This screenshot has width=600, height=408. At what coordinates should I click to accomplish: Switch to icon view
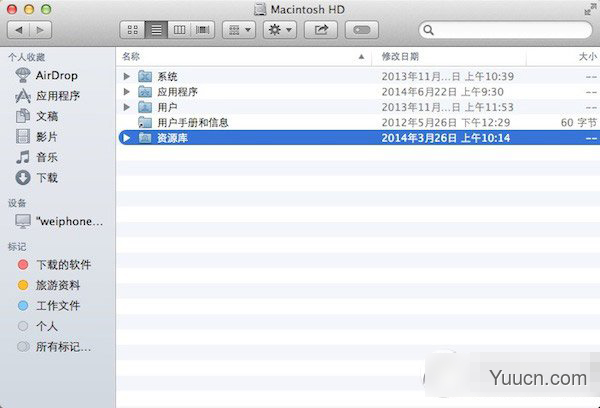132,30
